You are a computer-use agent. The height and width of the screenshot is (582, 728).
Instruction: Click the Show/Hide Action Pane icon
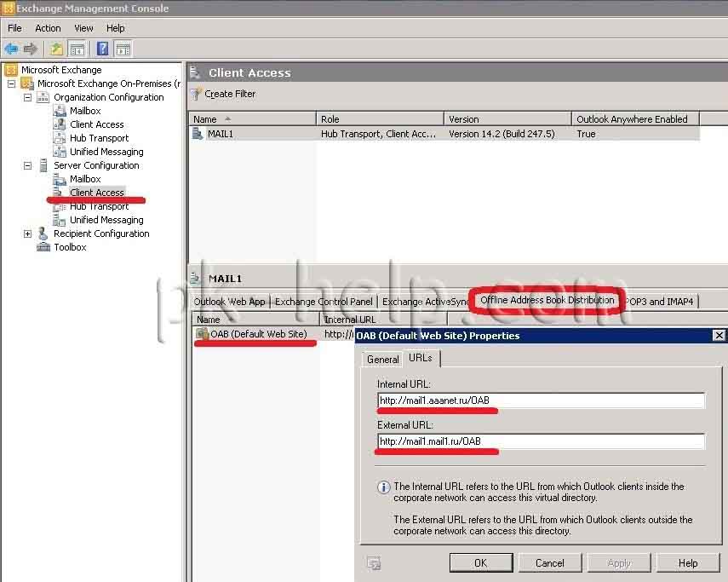tap(123, 49)
